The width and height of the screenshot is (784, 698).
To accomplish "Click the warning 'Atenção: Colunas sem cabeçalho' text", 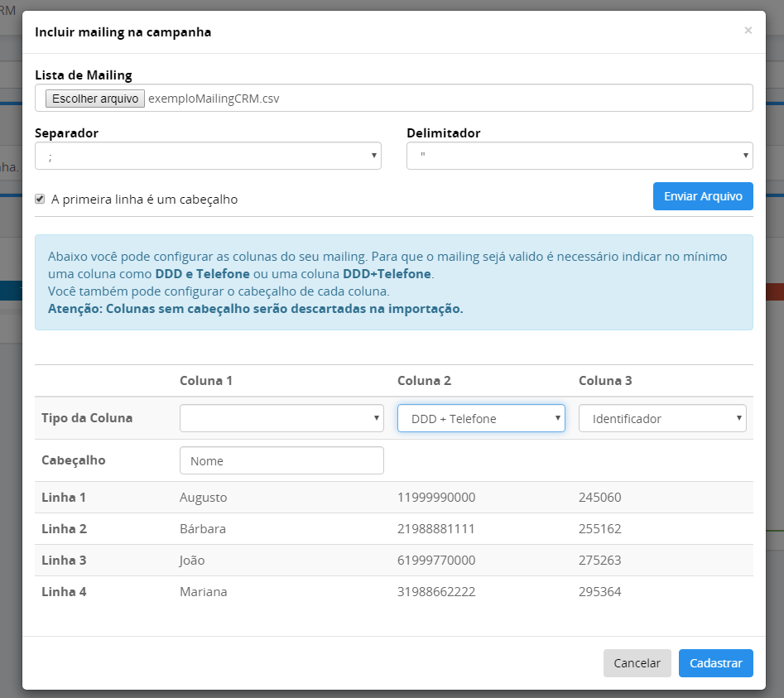I will tap(256, 309).
